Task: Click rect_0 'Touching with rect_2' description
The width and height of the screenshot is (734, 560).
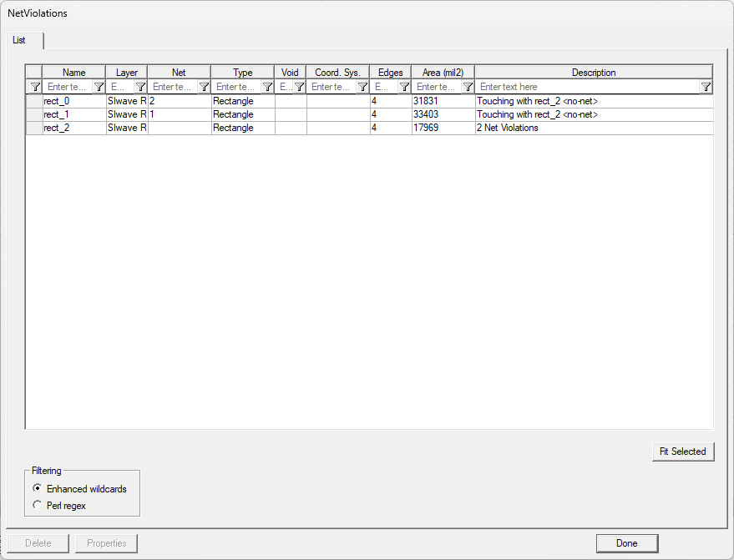Action: point(594,101)
